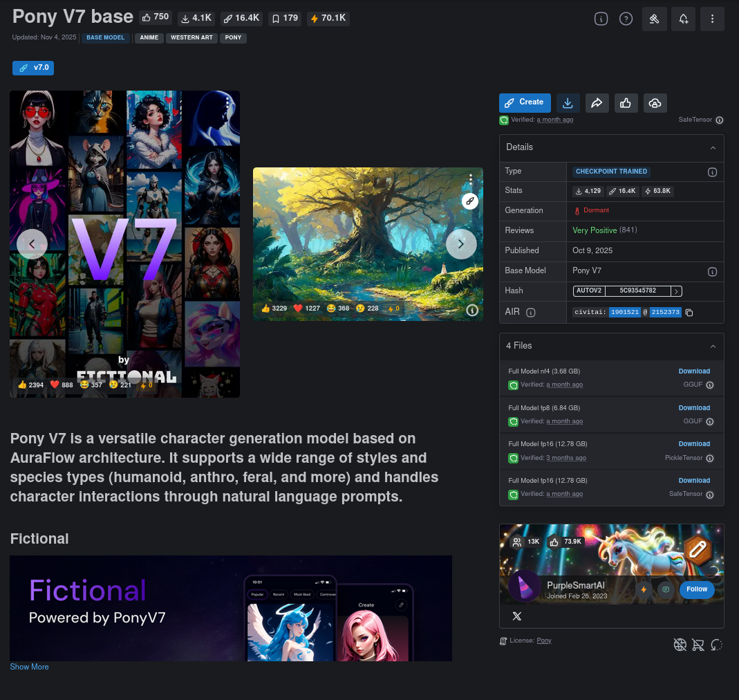Click info icon in the Type row

coord(712,172)
